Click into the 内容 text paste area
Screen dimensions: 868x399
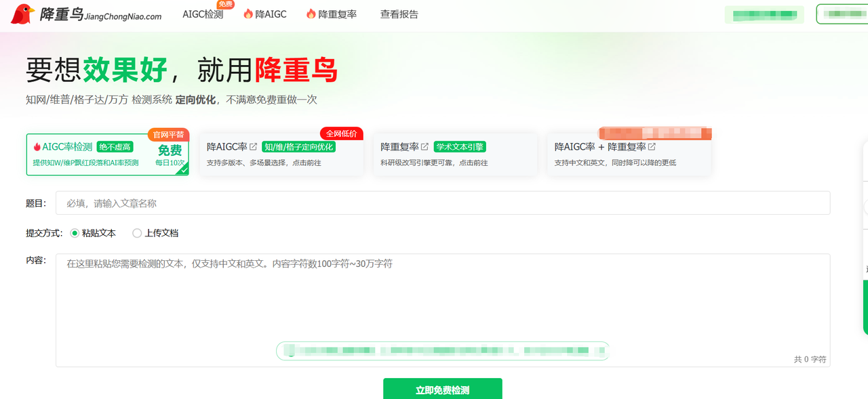coord(443,310)
